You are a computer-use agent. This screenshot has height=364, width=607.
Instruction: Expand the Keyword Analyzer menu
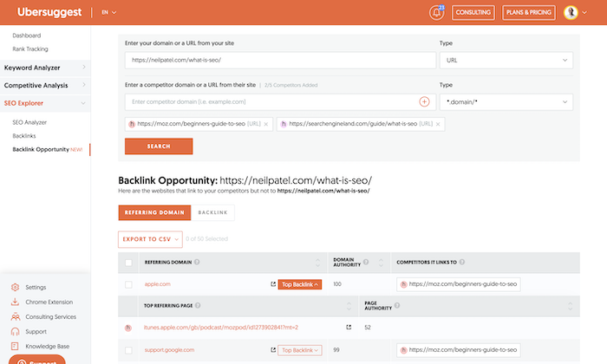click(45, 68)
